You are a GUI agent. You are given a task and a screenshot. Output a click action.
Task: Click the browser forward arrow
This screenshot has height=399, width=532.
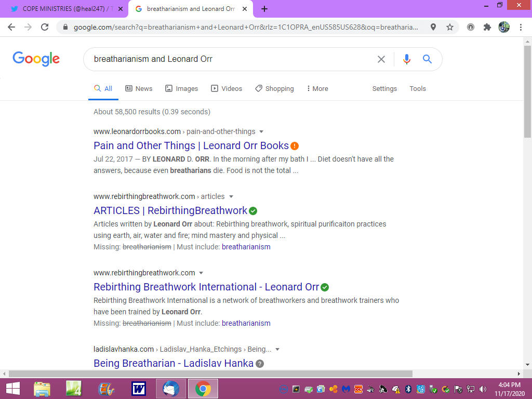(x=28, y=27)
